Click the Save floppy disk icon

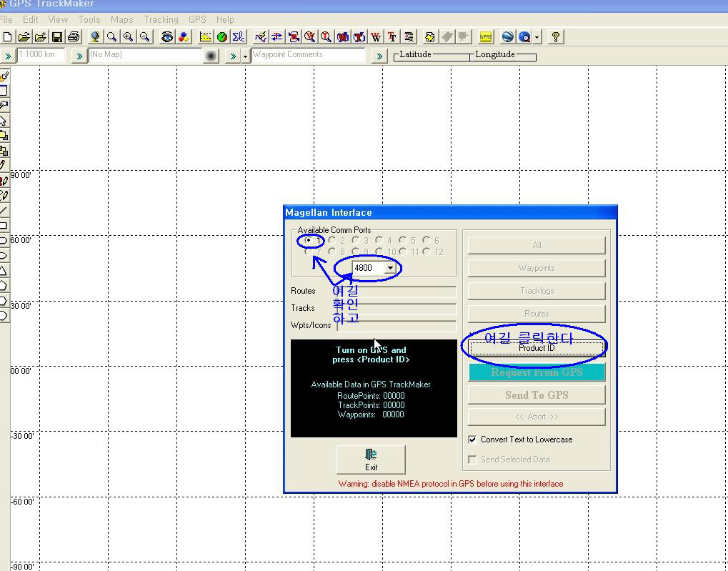coord(57,36)
